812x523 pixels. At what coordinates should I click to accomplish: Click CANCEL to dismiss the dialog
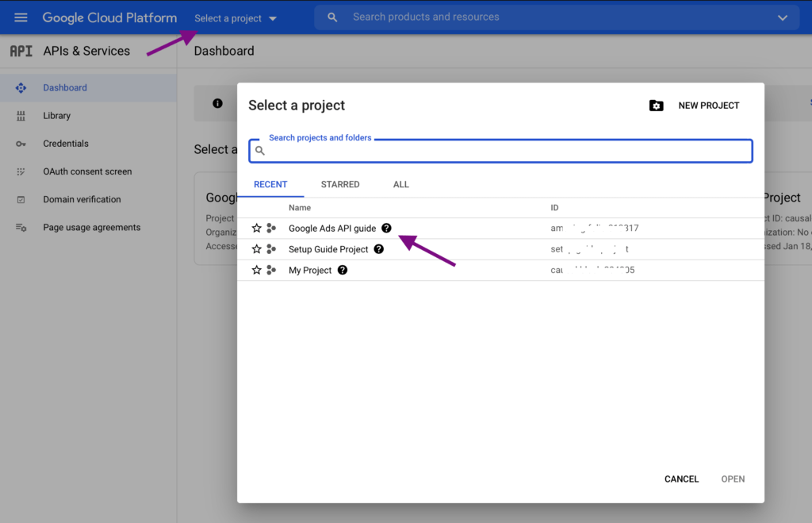[x=680, y=479]
